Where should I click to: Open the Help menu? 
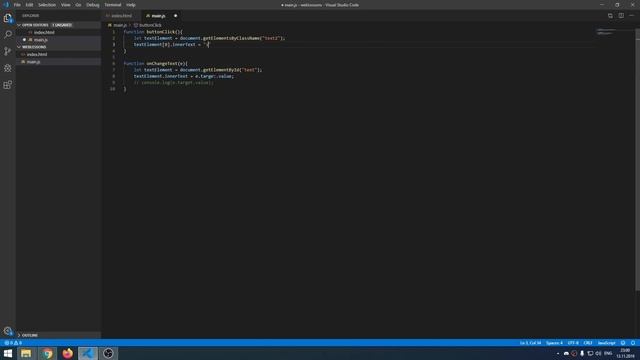pos(131,5)
